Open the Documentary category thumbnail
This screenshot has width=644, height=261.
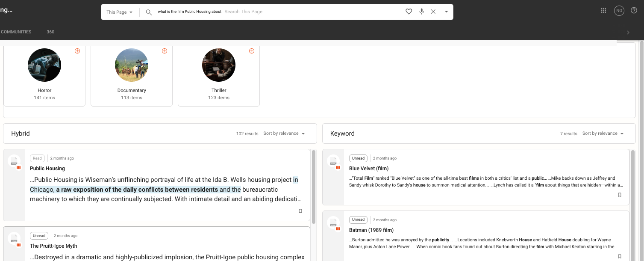[x=132, y=65]
